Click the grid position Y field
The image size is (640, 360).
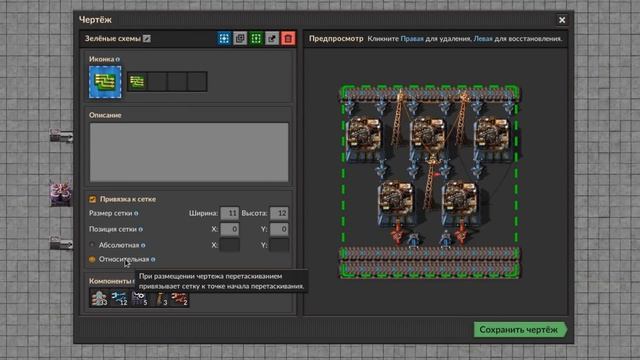pyautogui.click(x=279, y=229)
